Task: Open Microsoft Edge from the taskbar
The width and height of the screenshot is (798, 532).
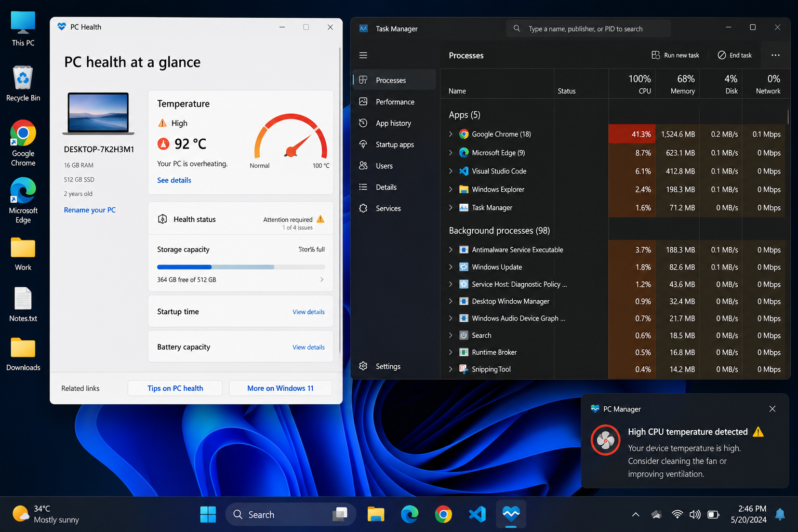Action: [409, 514]
